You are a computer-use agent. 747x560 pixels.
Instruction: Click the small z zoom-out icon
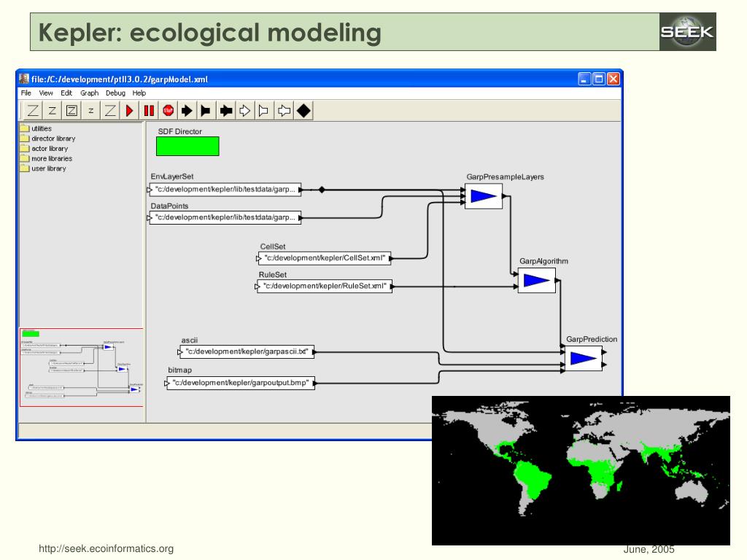[90, 111]
